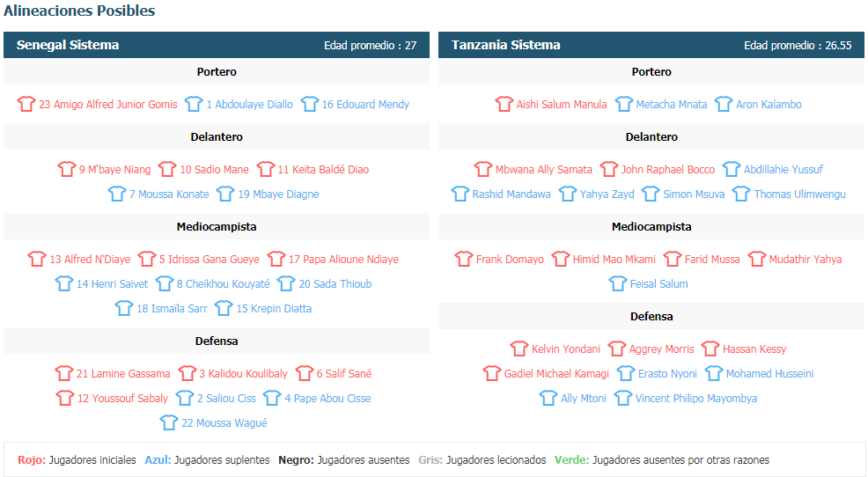
Task: Click the blue jersey icon beside Ismaïla Sarr
Action: tap(124, 308)
